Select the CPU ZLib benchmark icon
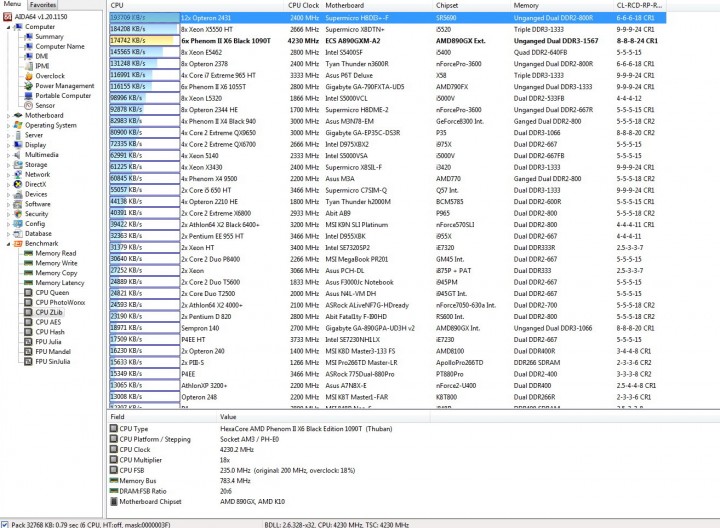Screen dimensions: 720x528 (28, 312)
